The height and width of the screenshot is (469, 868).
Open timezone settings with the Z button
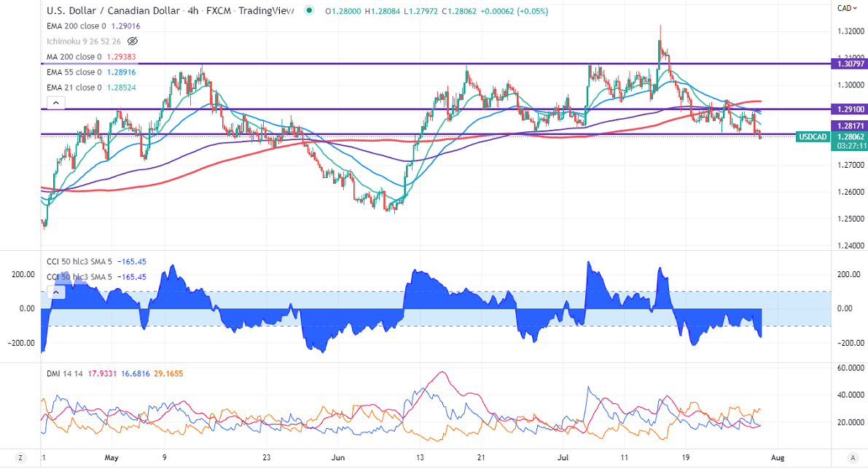[20, 458]
